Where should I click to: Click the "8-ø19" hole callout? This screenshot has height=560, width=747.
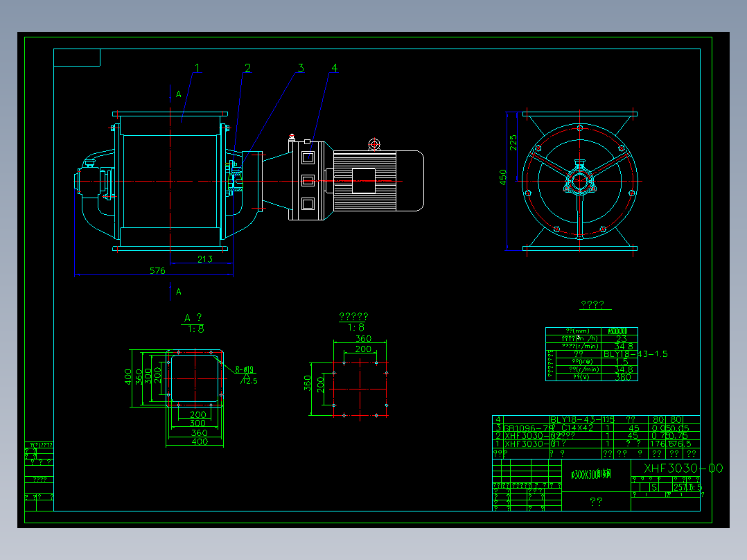pos(245,370)
